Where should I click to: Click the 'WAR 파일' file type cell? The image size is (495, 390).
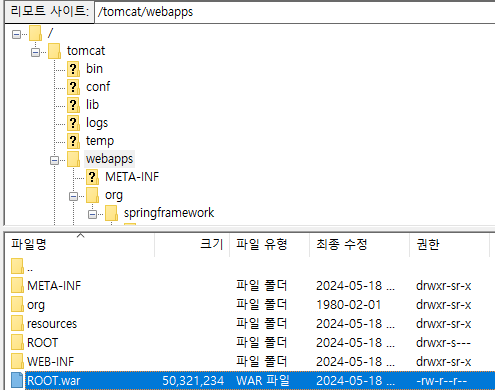(263, 381)
